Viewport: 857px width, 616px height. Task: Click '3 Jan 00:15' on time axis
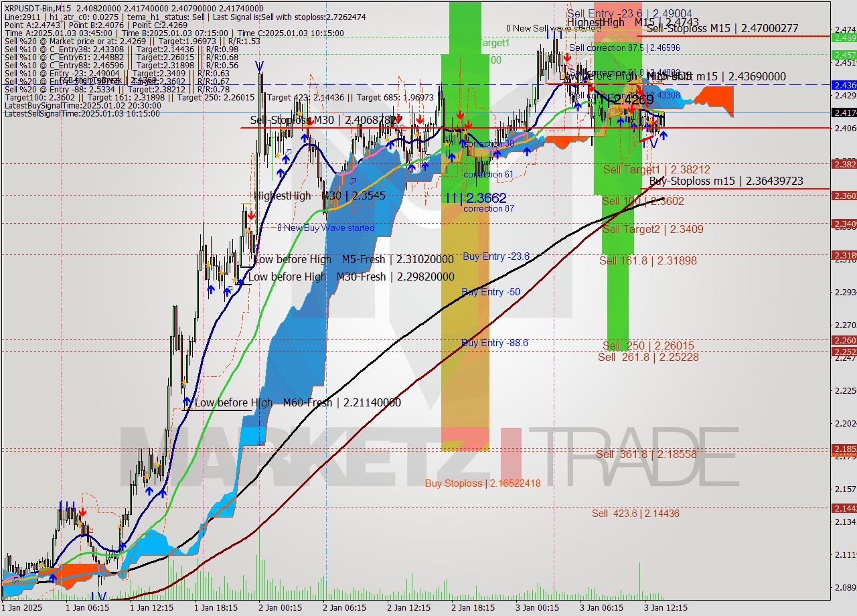[537, 608]
